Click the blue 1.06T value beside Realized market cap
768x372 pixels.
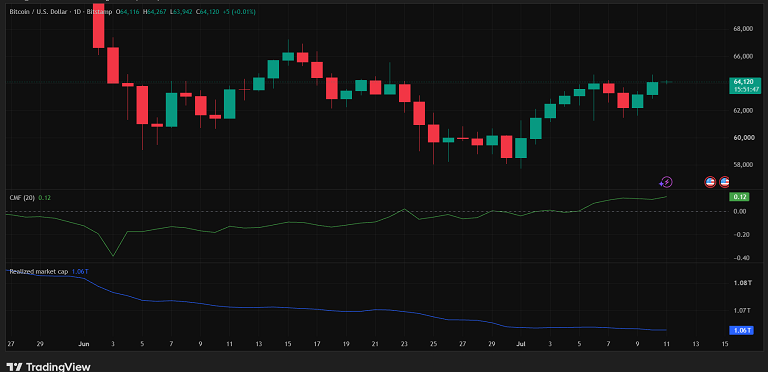79,271
